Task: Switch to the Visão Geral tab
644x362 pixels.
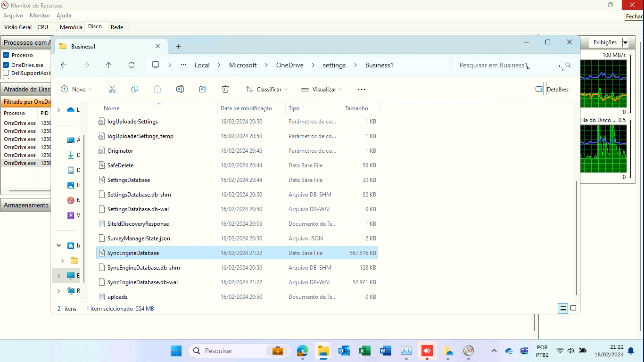Action: (18, 27)
